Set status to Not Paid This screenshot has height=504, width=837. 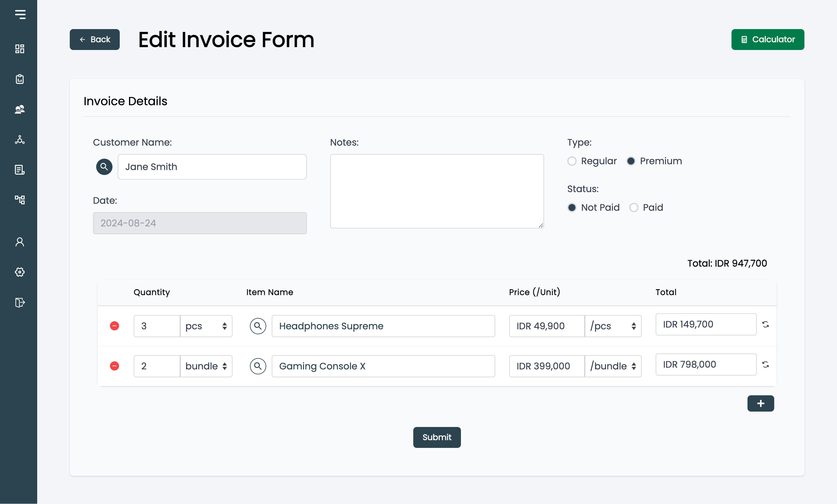tap(572, 208)
